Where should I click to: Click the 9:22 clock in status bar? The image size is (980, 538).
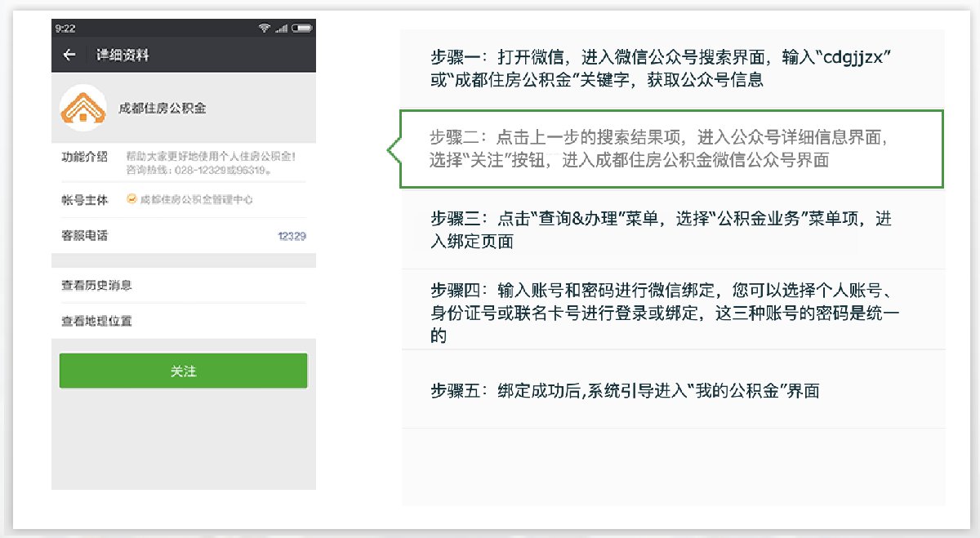(65, 29)
